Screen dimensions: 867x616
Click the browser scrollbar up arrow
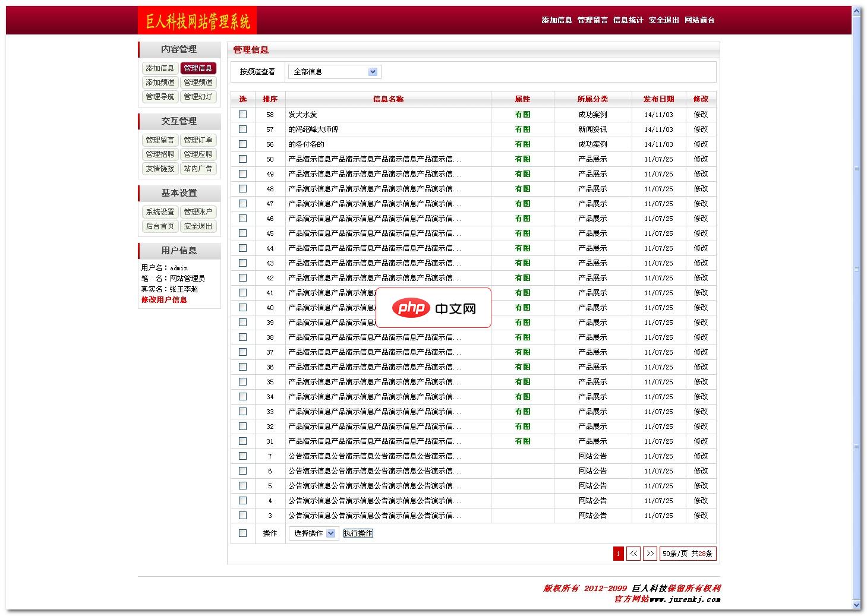(856, 11)
